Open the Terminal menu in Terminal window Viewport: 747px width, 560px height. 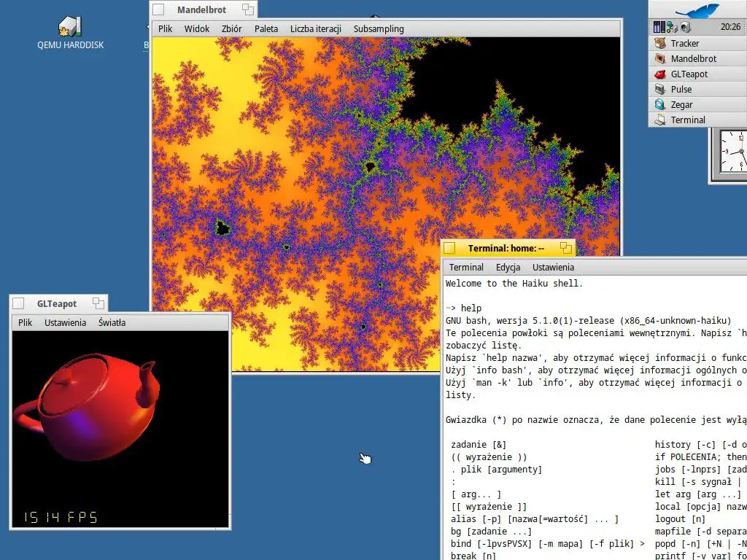466,267
